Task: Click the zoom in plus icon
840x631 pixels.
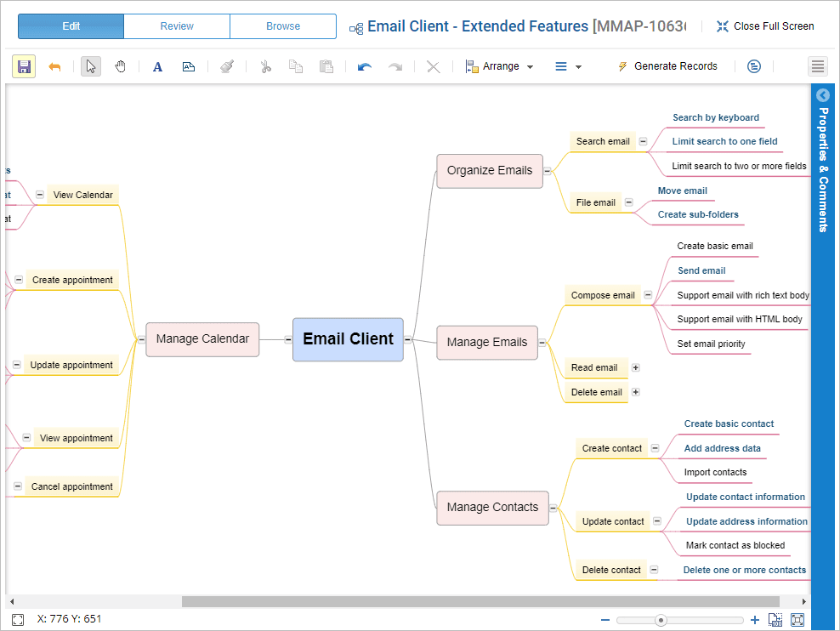Action: 755,620
